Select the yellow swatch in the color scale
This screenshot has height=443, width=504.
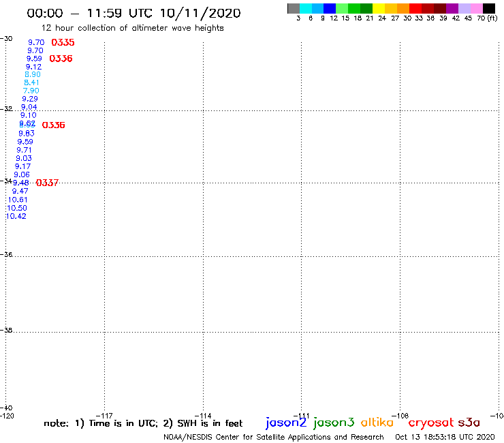[x=379, y=8]
